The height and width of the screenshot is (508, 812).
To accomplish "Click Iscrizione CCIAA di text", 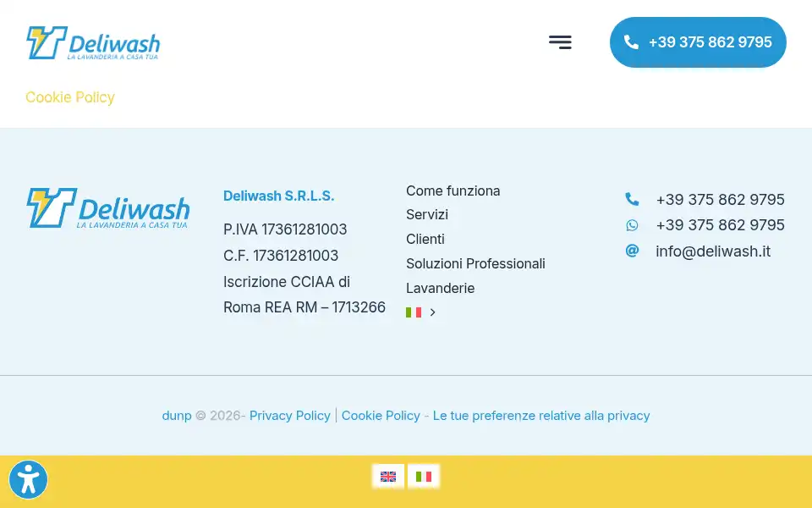I will point(287,281).
